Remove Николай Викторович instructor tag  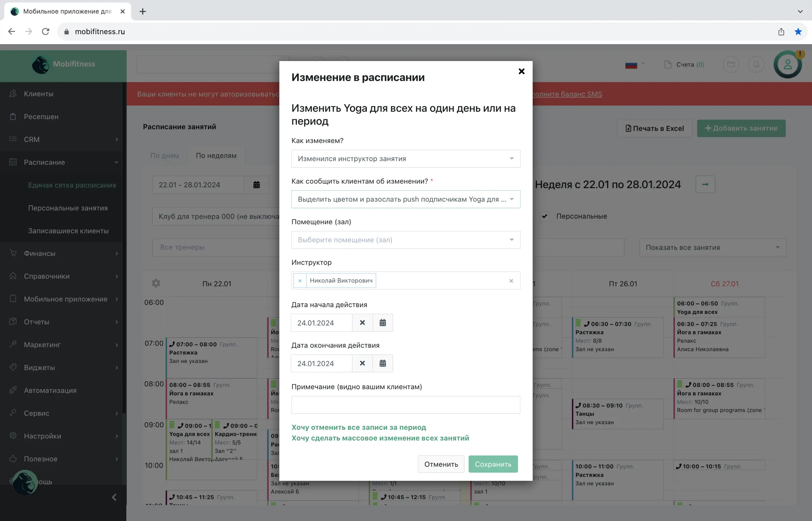coord(300,281)
